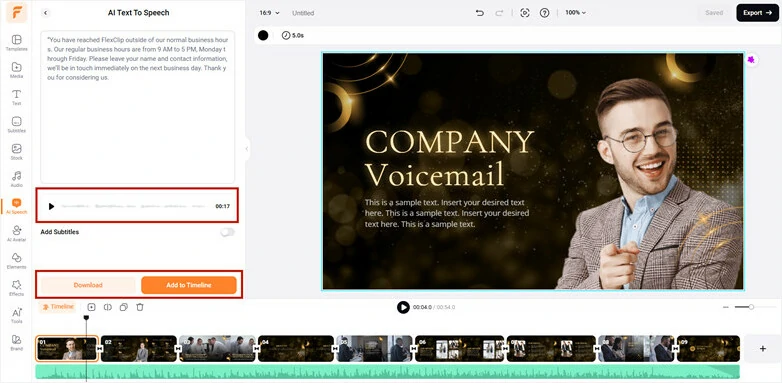The width and height of the screenshot is (782, 383).
Task: Select scene 06 thumbnail in timeline
Action: tap(459, 348)
